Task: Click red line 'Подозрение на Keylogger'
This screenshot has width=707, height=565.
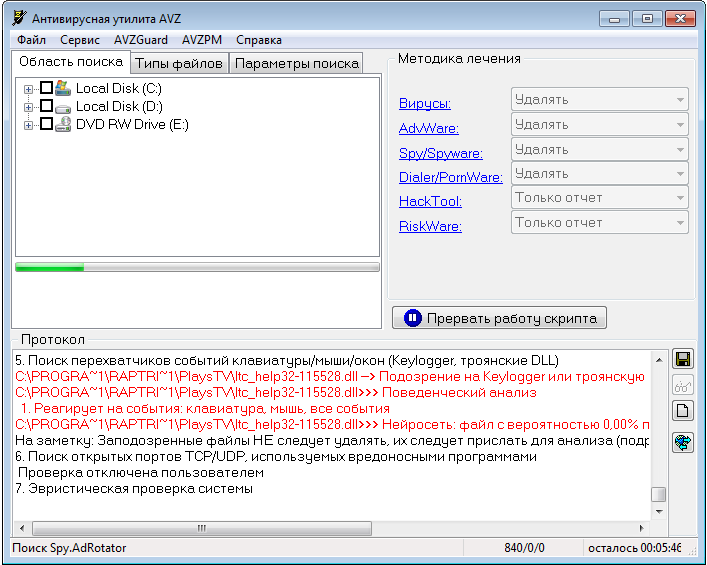Action: [x=330, y=376]
